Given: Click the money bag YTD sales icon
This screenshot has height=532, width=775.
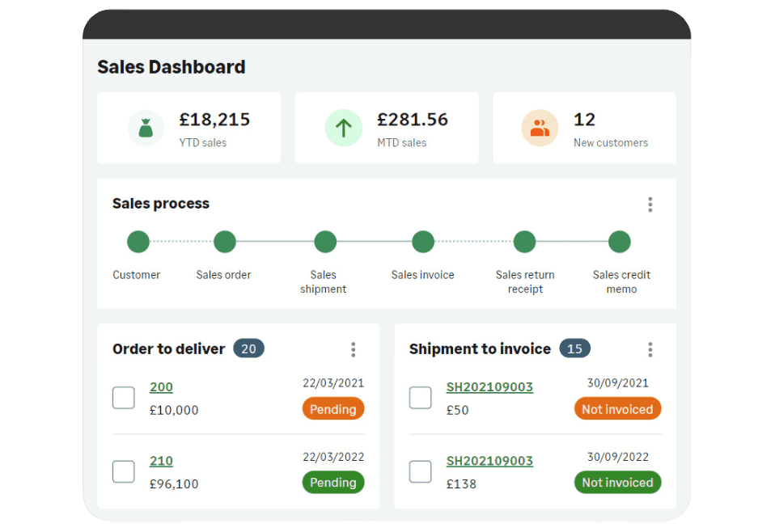Looking at the screenshot, I should tap(146, 128).
